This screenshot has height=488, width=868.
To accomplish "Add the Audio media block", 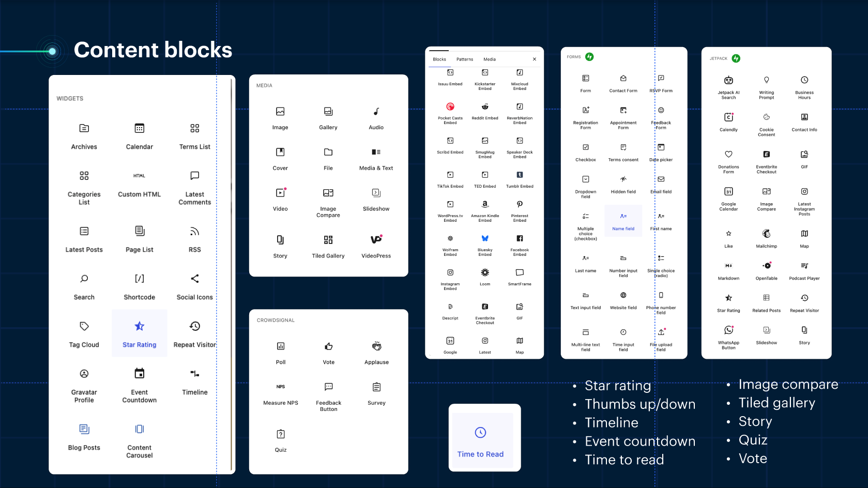I will pos(376,118).
